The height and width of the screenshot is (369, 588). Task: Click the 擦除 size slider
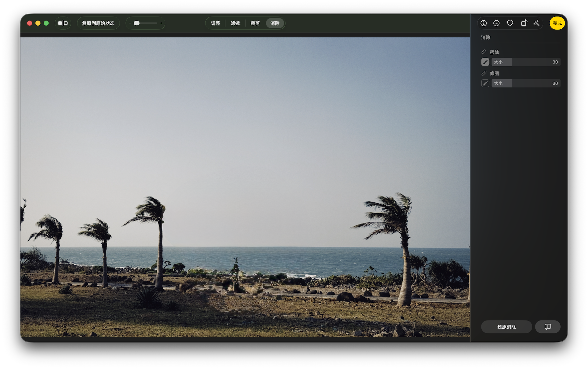[x=526, y=62]
